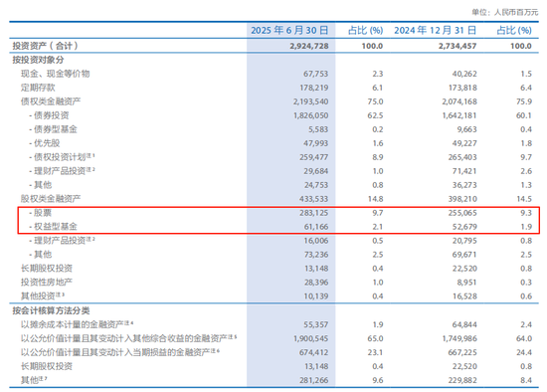The width and height of the screenshot is (547, 392).
Task: Click the value 16,006
Action: click(316, 241)
